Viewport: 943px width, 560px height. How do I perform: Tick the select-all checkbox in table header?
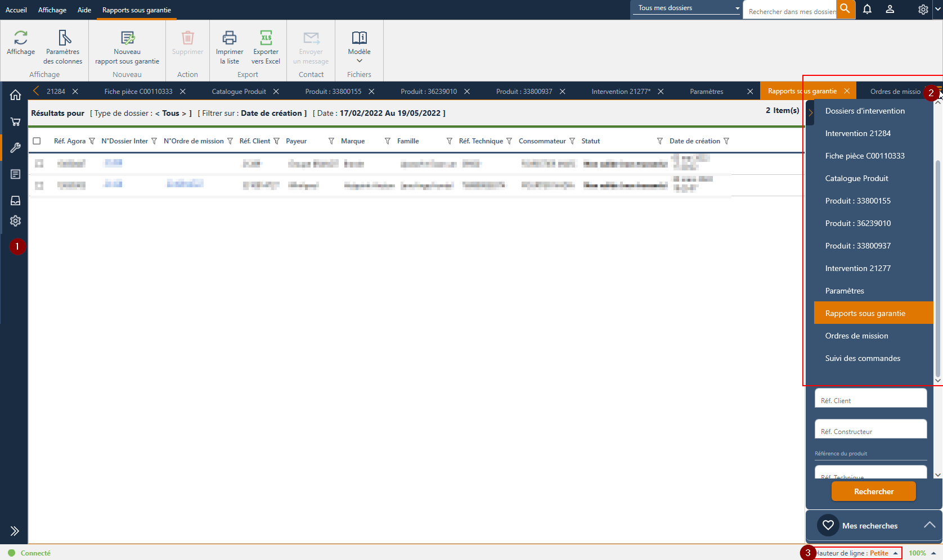coord(37,141)
